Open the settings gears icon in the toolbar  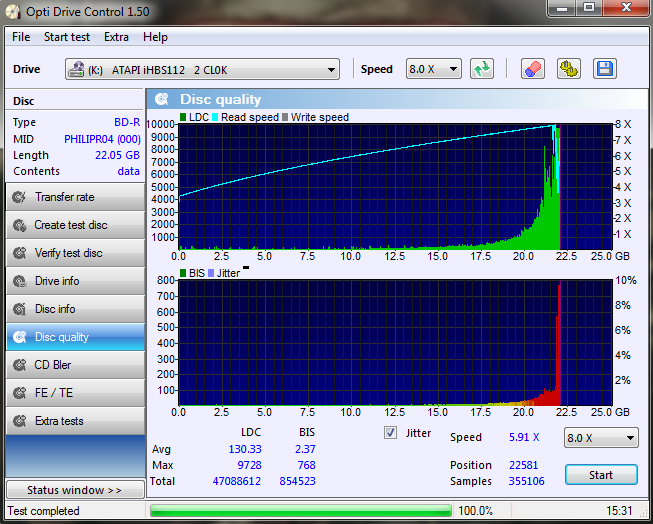pyautogui.click(x=569, y=69)
